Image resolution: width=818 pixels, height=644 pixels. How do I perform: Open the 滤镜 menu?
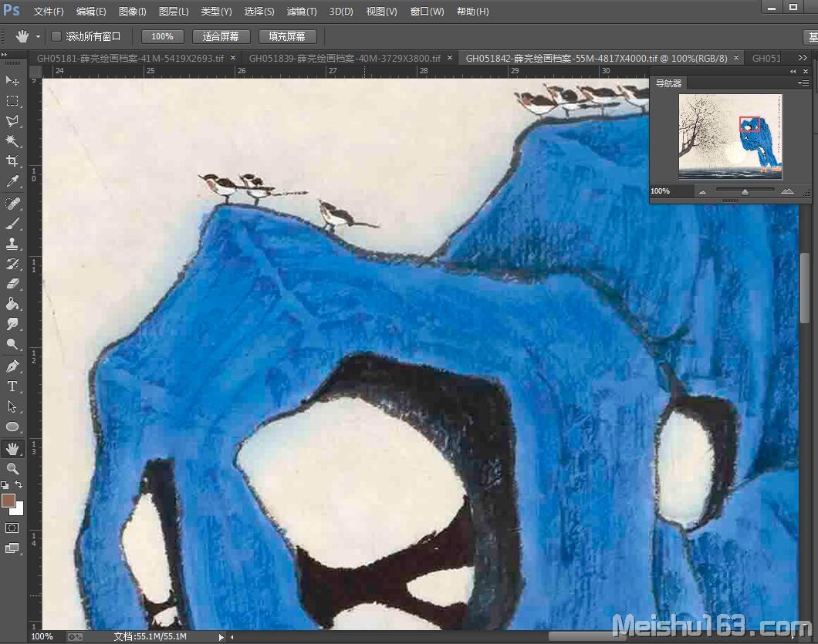coord(302,12)
